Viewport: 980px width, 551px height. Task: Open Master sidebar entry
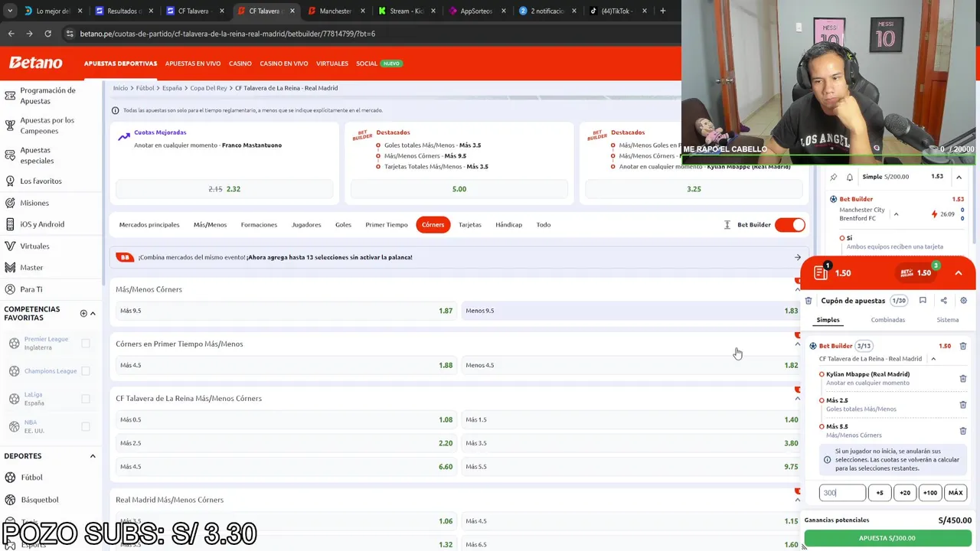tap(31, 267)
